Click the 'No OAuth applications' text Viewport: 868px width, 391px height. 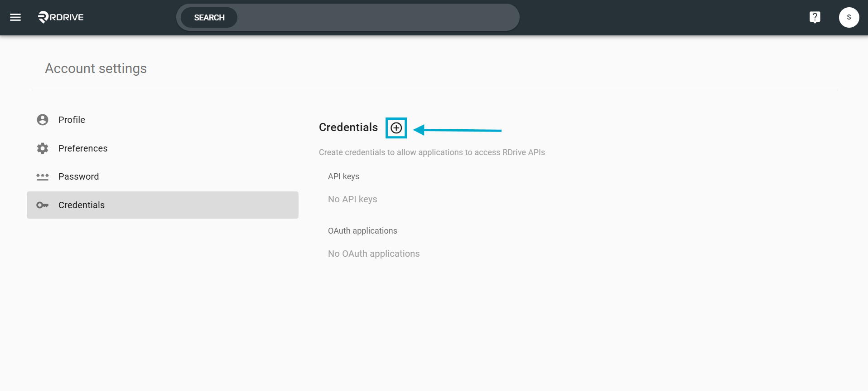click(x=374, y=254)
